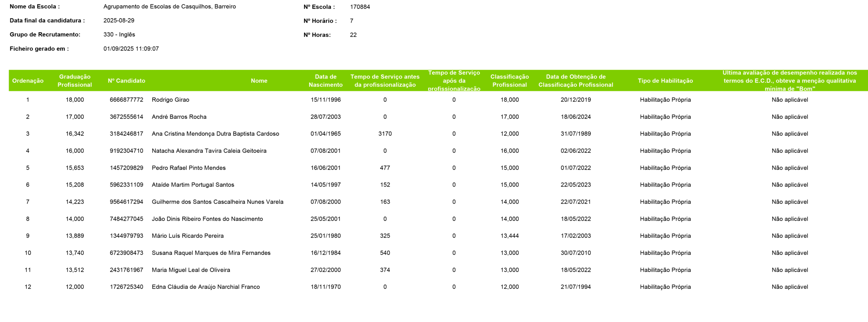The width and height of the screenshot is (868, 322).
Task: Select the Nº Candidato column header
Action: (126, 81)
